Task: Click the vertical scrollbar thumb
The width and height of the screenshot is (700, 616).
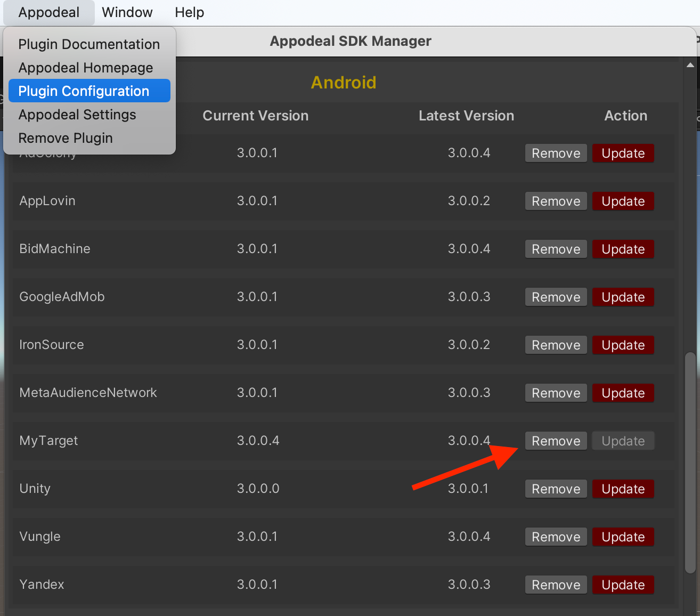Action: (690, 461)
